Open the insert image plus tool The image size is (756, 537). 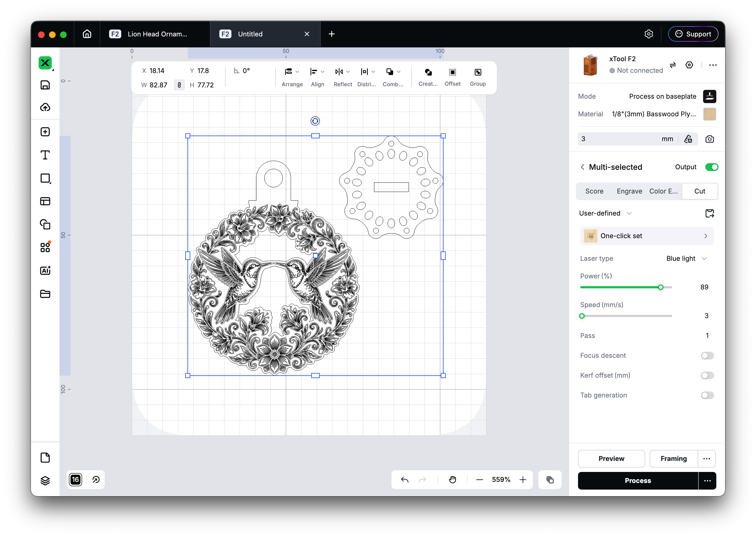click(x=45, y=132)
